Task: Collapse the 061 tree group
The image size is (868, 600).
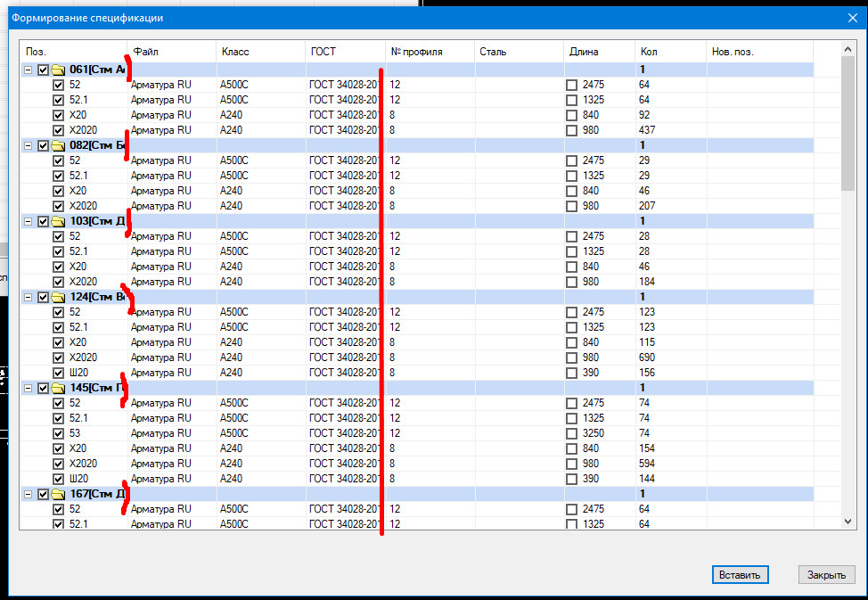Action: (28, 70)
